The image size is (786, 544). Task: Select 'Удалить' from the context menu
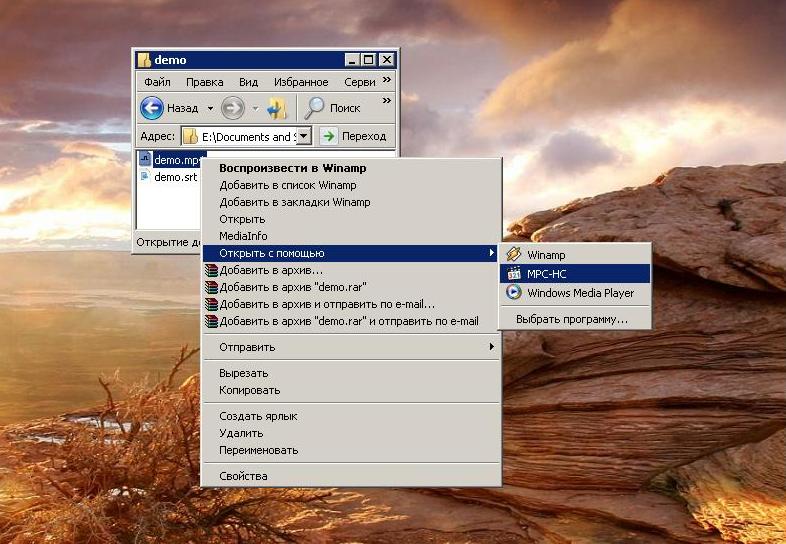click(x=241, y=433)
